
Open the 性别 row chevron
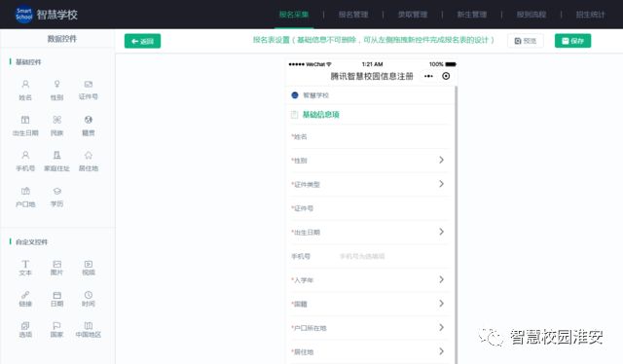(441, 160)
